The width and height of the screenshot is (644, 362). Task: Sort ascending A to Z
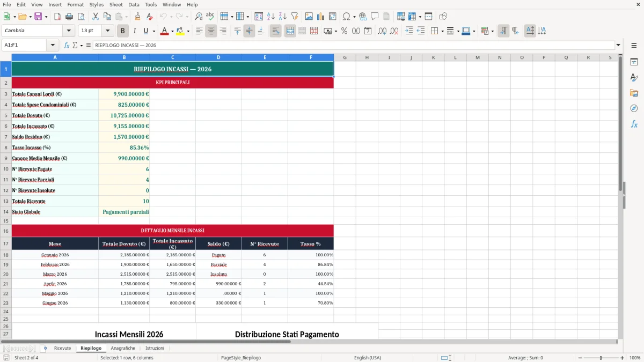coord(271,17)
